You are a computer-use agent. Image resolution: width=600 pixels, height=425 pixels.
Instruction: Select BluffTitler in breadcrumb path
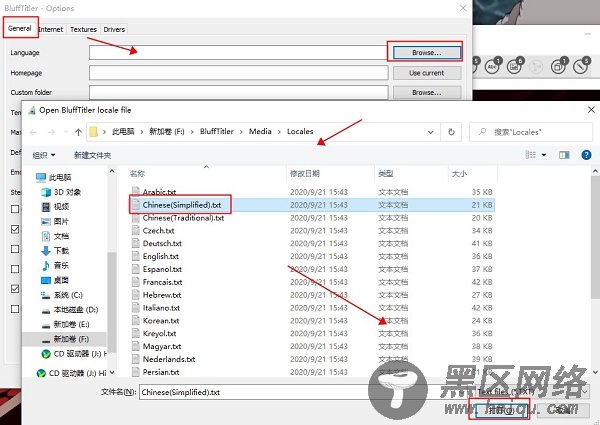pos(217,132)
